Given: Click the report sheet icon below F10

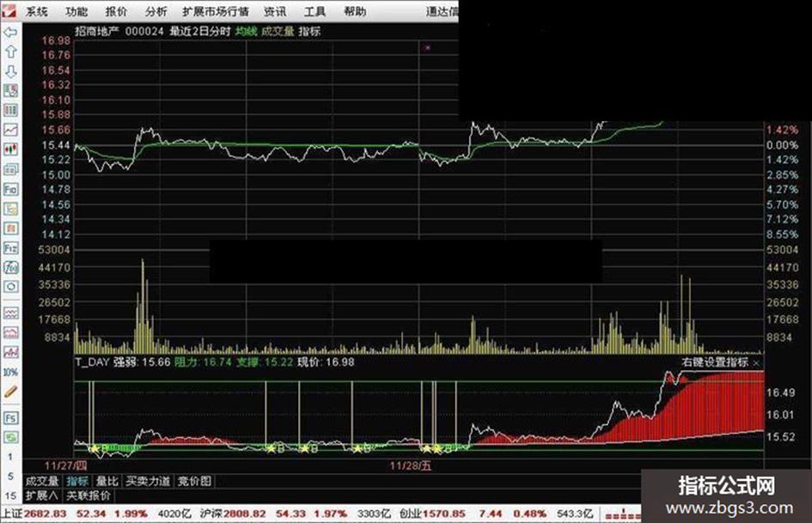Looking at the screenshot, I should point(10,209).
